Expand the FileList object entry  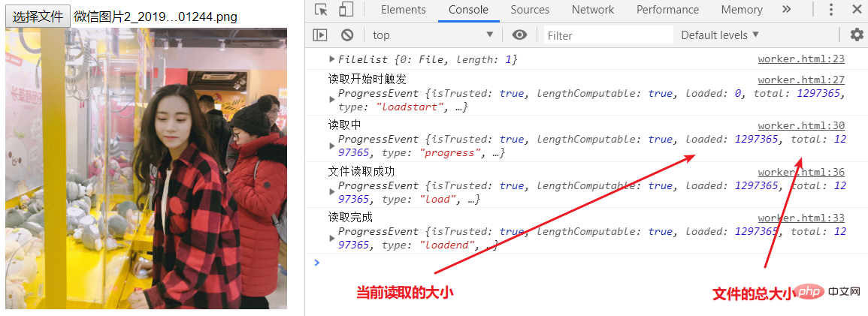tap(331, 59)
